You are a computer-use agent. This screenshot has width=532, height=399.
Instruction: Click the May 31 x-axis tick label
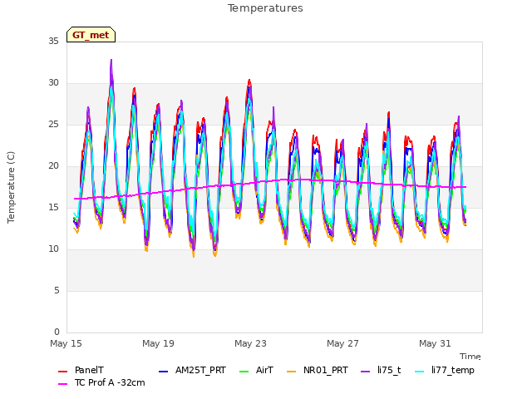tap(435, 343)
